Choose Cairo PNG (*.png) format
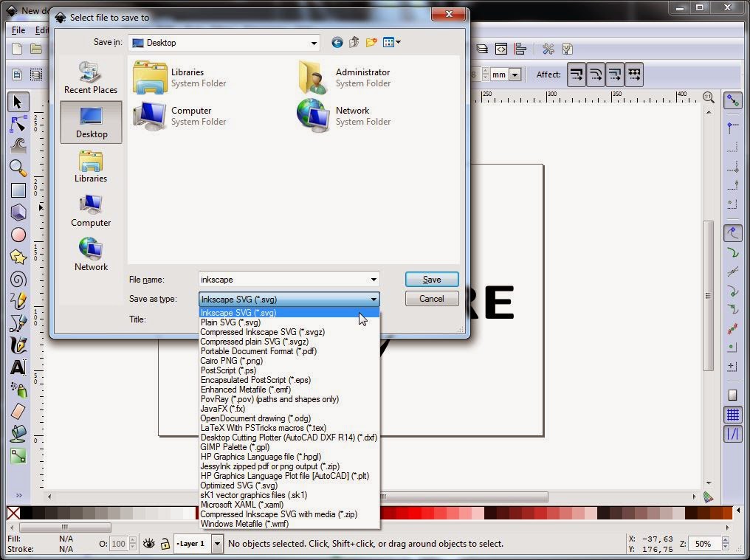The width and height of the screenshot is (750, 560). 289,361
